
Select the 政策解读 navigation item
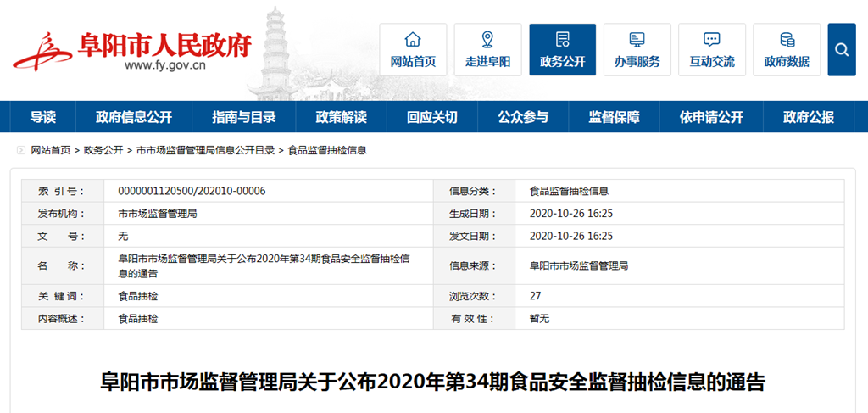click(x=341, y=117)
